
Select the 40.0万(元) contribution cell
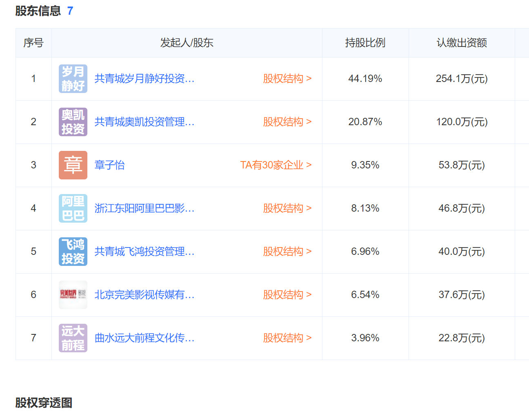click(462, 252)
